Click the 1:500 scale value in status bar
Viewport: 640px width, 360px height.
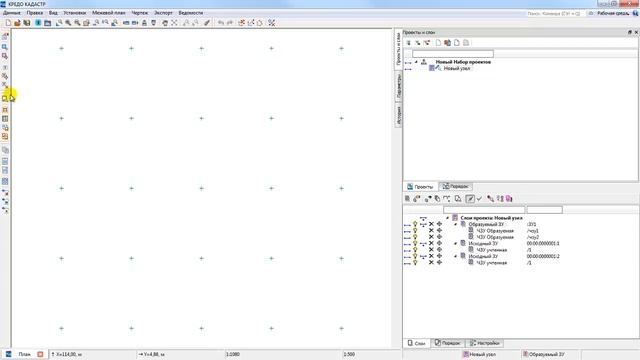coord(349,354)
